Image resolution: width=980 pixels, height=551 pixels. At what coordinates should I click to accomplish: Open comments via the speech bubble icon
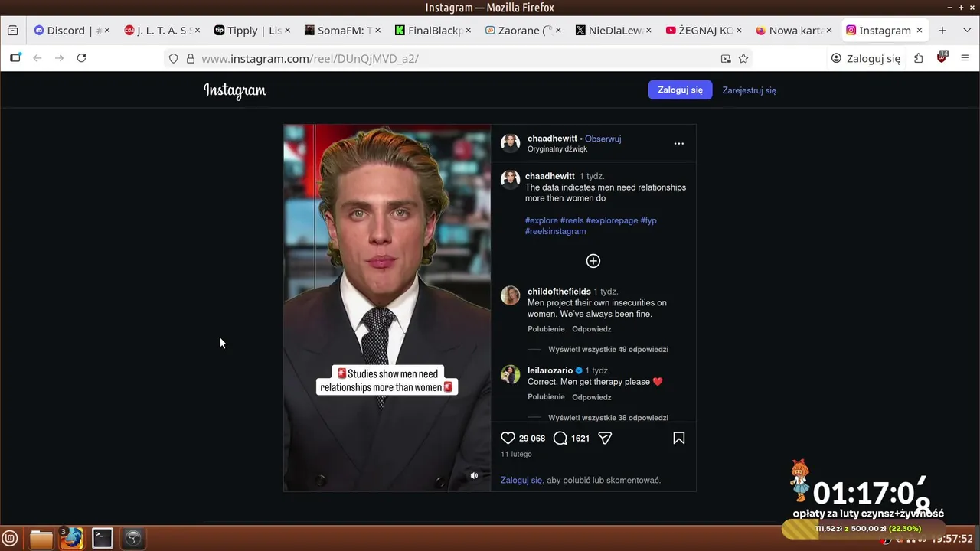[560, 438]
